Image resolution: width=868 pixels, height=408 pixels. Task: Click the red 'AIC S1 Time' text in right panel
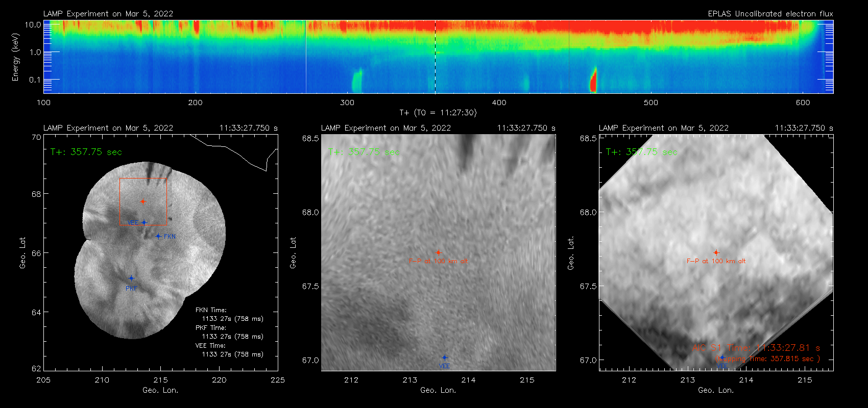[756, 348]
